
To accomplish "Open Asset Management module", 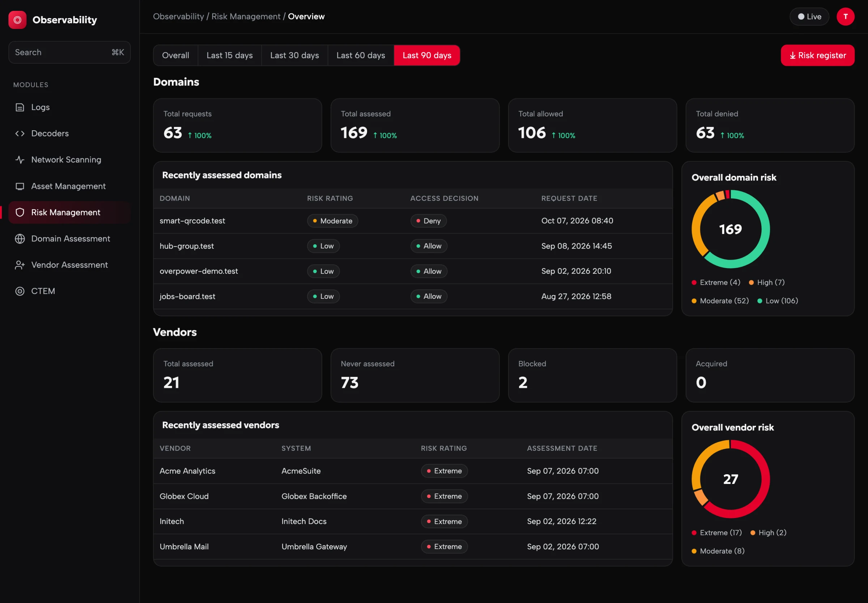I will click(69, 186).
